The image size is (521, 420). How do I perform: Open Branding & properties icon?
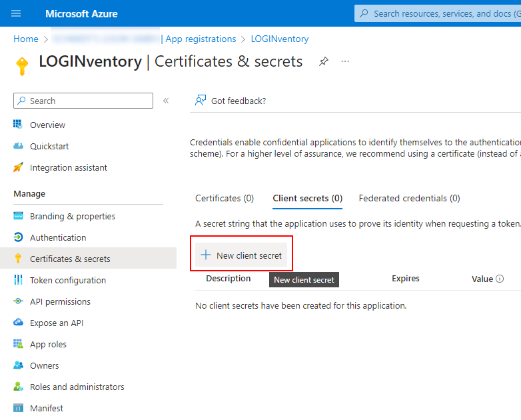point(18,216)
